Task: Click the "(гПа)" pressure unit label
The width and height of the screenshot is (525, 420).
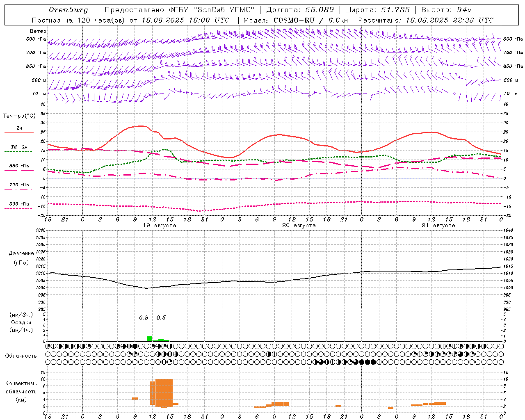Action: click(x=21, y=263)
